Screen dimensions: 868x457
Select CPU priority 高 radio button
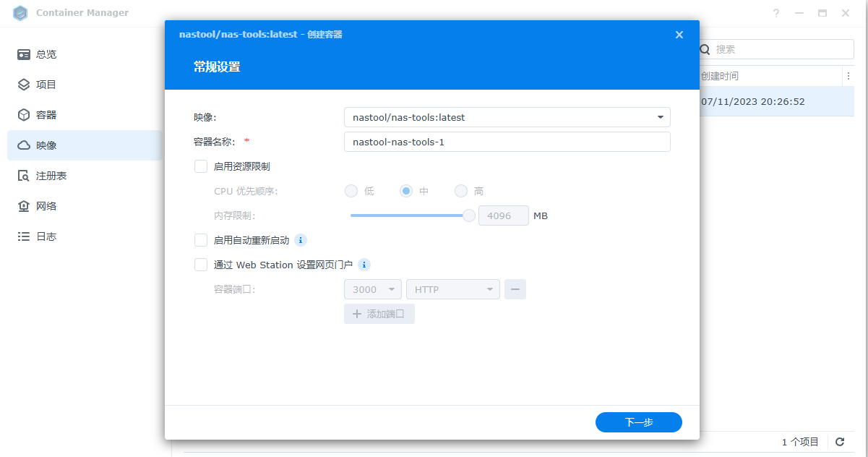tap(461, 191)
